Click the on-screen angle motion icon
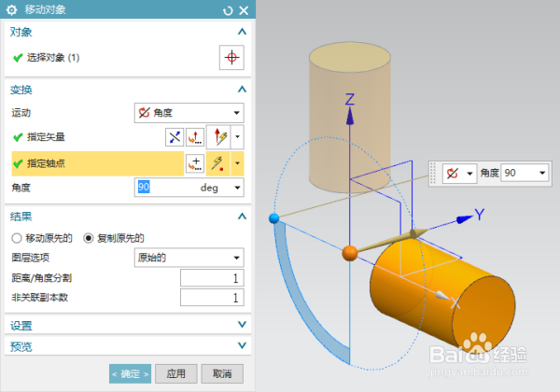 [453, 174]
